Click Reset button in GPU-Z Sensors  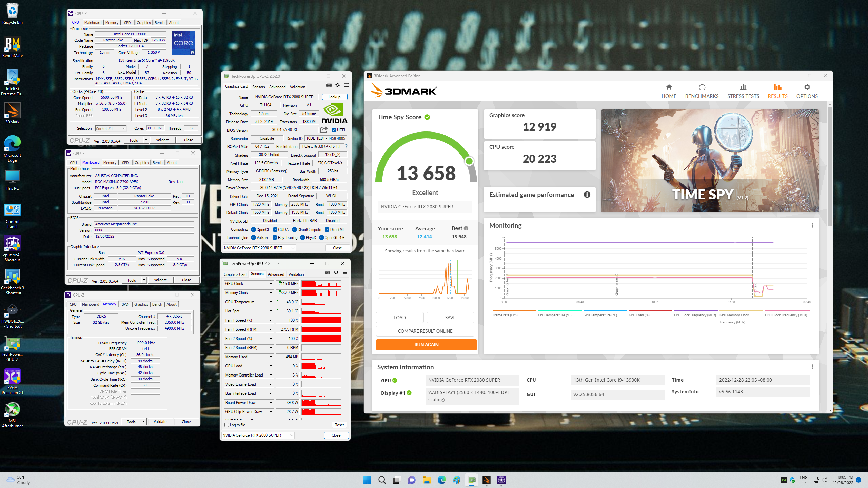point(339,425)
